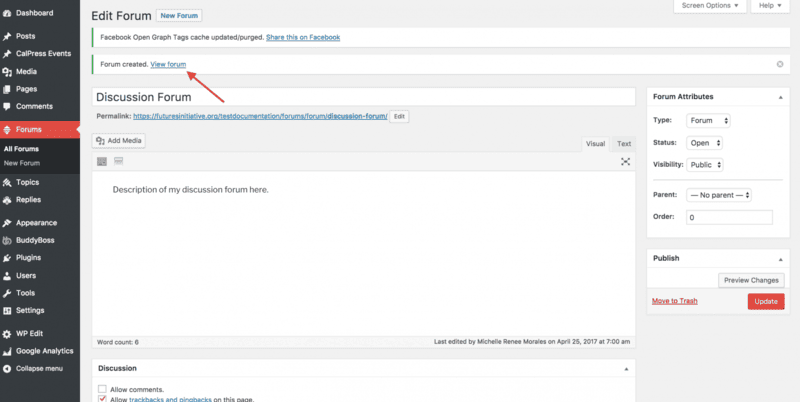Click the red Update button
Image resolution: width=800 pixels, height=402 pixels.
766,302
